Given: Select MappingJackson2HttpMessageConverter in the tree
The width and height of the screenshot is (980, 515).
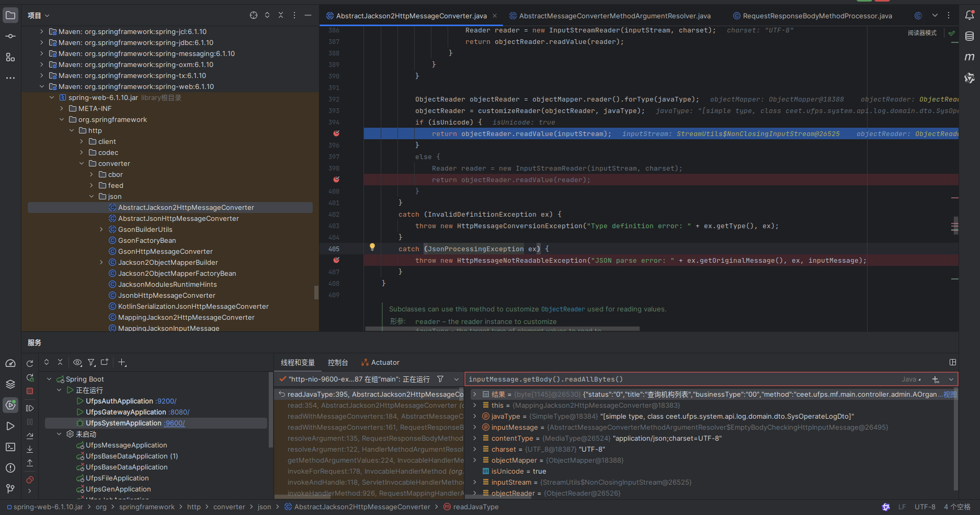Looking at the screenshot, I should pyautogui.click(x=186, y=317).
